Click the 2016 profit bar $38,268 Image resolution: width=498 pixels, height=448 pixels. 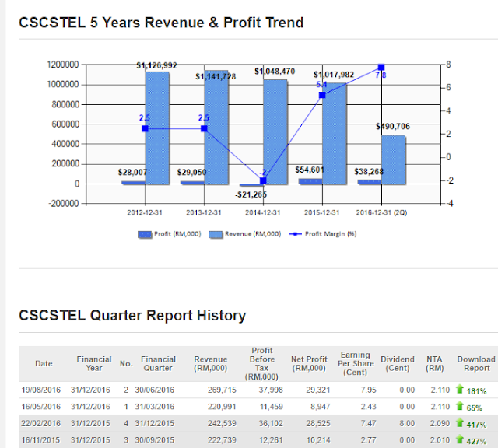pyautogui.click(x=370, y=182)
